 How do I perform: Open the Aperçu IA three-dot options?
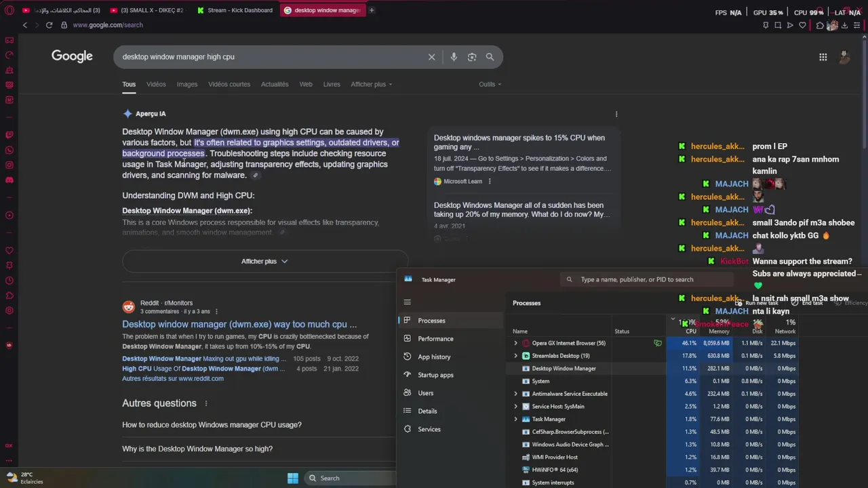coord(616,114)
